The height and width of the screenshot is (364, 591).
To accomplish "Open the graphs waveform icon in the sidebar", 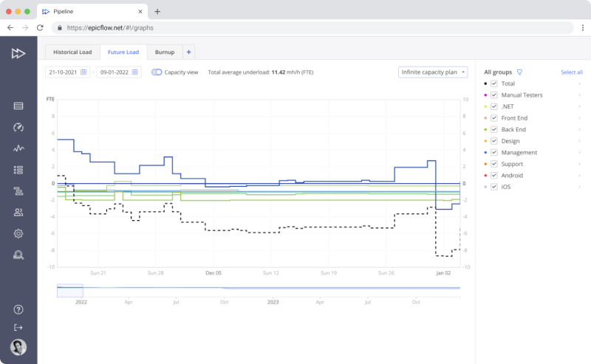I will tap(18, 148).
